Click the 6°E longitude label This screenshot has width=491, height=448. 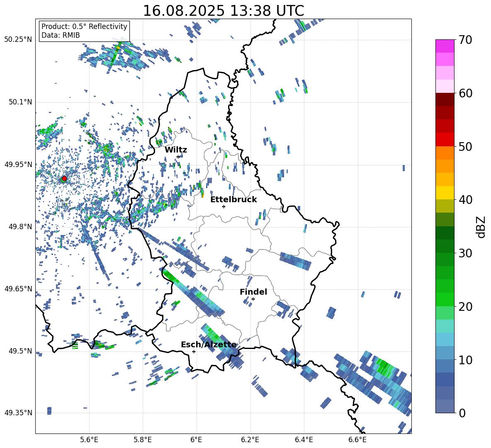click(196, 440)
